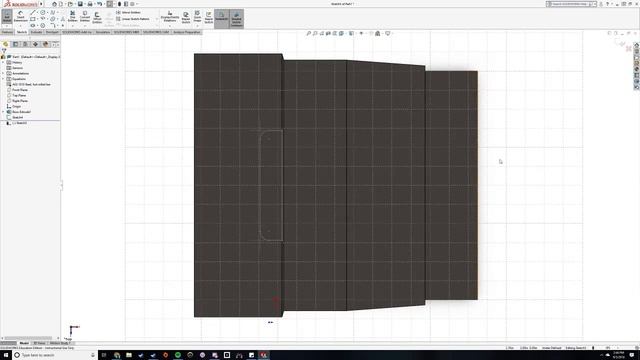
Task: Click the Offset Entities tool
Action: click(x=97, y=17)
